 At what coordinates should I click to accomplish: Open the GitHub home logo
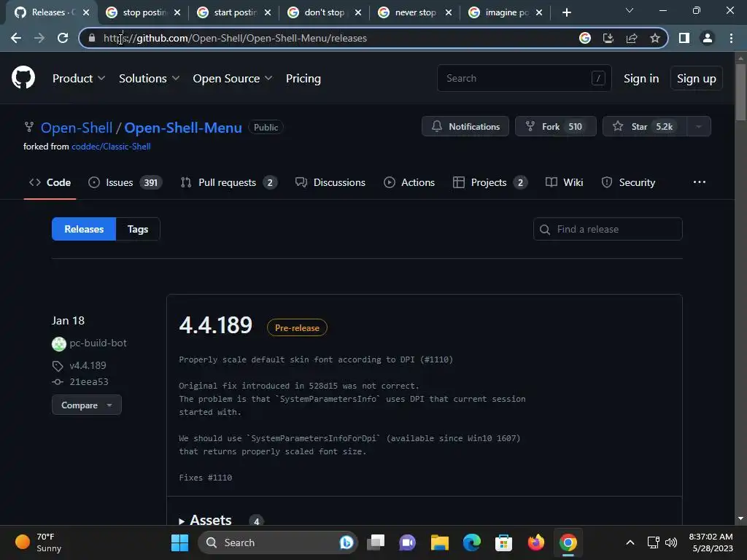23,77
